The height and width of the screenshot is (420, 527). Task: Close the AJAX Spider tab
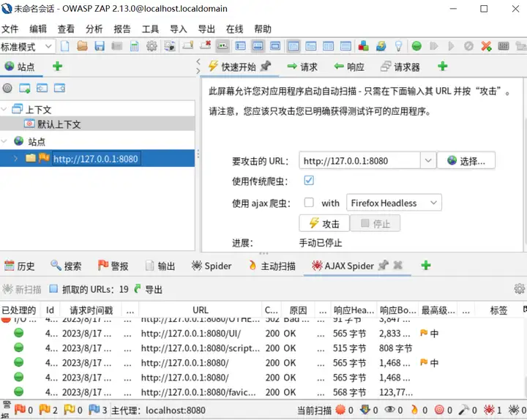(397, 265)
